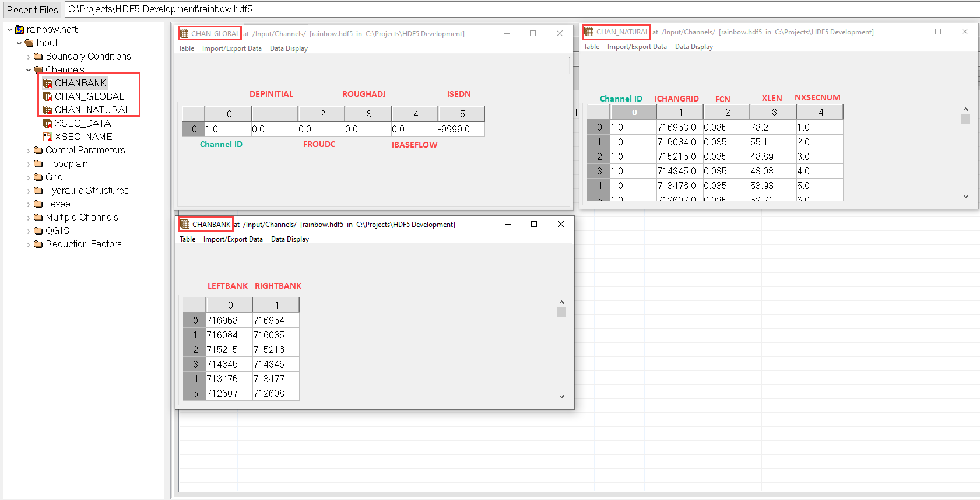
Task: Click the XSEC_NAME dataset icon
Action: tap(48, 137)
